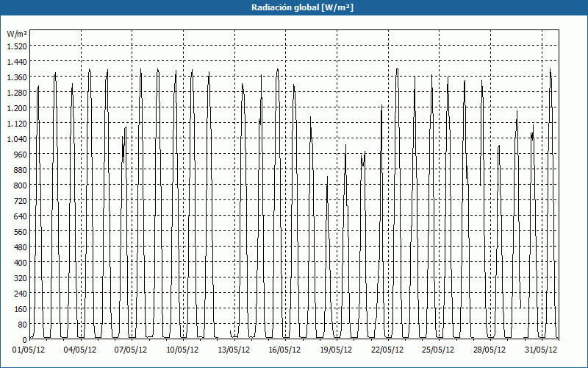Viewport: 588px width, 368px height.
Task: Select the 560 y-axis label
Action: (21, 232)
